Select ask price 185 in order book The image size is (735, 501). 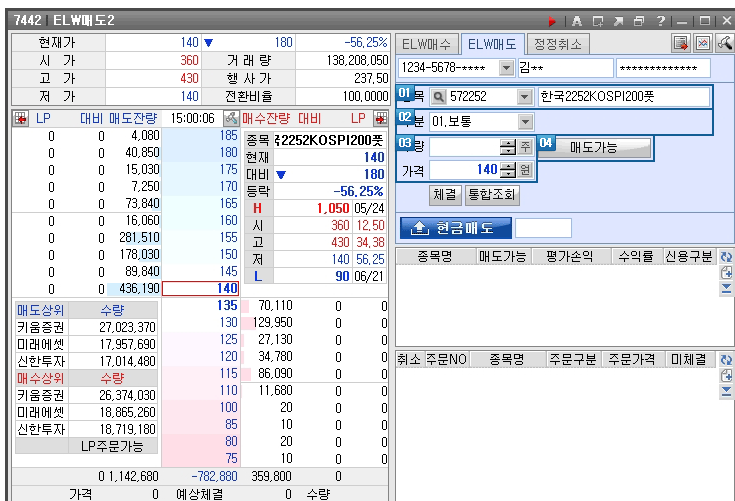[201, 135]
